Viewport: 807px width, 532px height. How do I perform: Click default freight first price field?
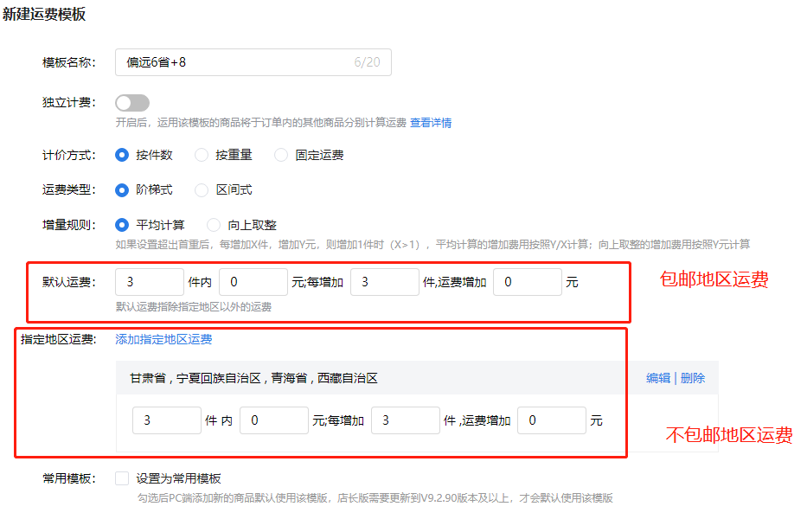pyautogui.click(x=253, y=282)
